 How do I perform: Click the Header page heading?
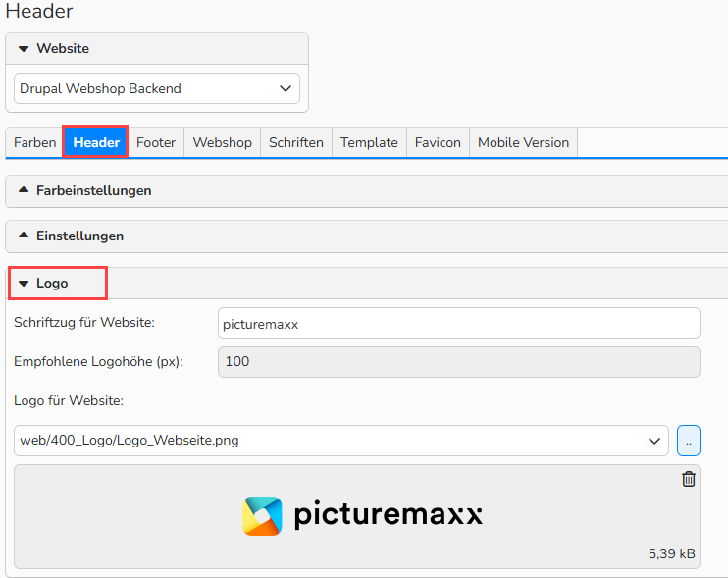tap(39, 11)
